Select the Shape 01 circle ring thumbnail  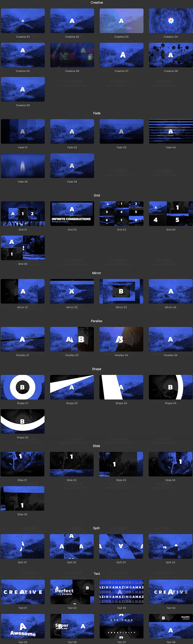[x=22, y=387]
